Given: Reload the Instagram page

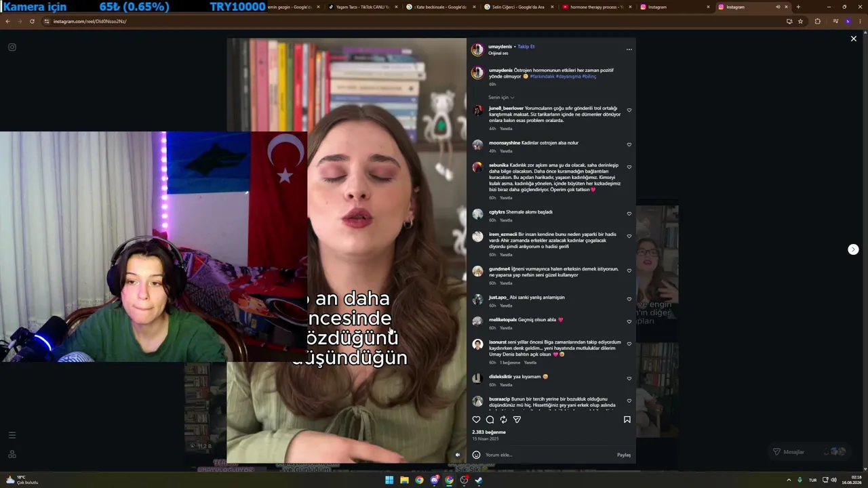Looking at the screenshot, I should [x=32, y=21].
